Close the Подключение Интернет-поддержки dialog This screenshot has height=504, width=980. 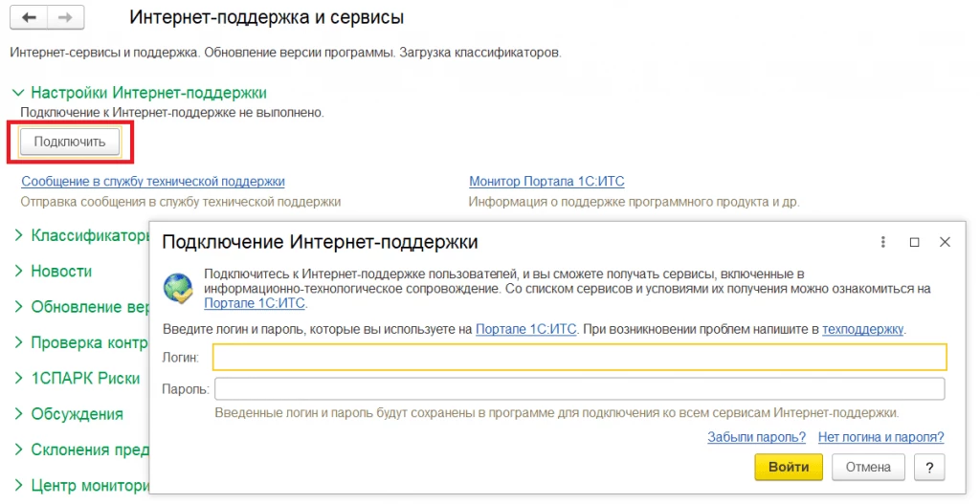coord(945,242)
